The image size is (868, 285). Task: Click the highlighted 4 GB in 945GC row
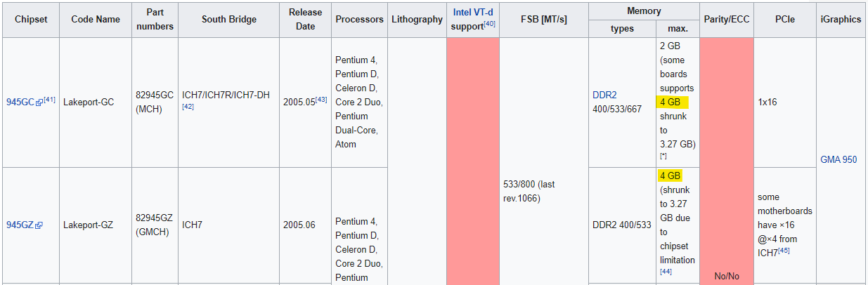[x=673, y=102]
